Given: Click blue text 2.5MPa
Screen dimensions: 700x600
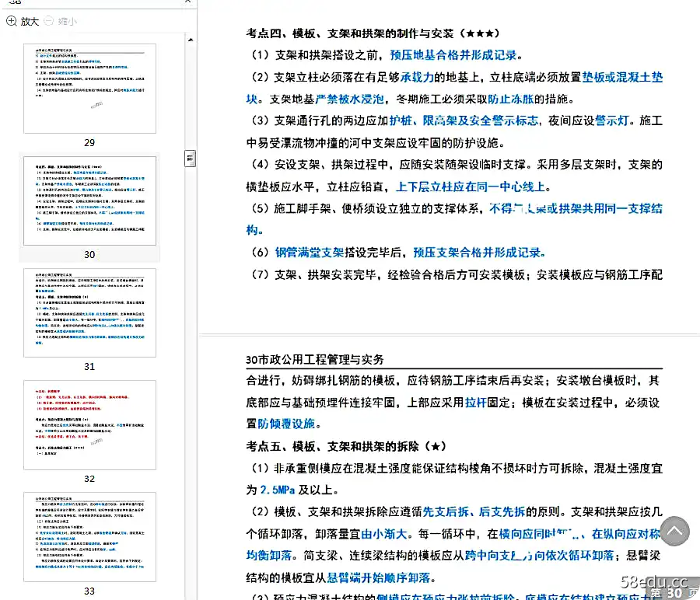Looking at the screenshot, I should (277, 490).
